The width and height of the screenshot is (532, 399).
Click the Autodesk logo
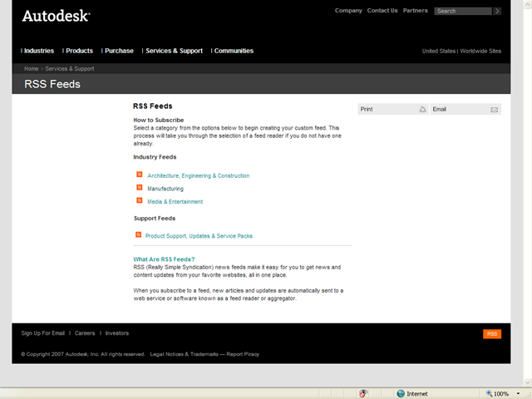[x=57, y=16]
